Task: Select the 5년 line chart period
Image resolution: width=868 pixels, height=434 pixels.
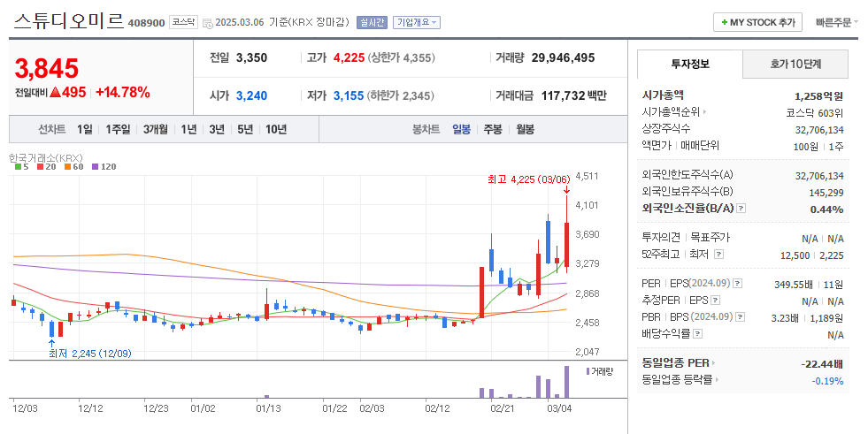Action: tap(245, 129)
